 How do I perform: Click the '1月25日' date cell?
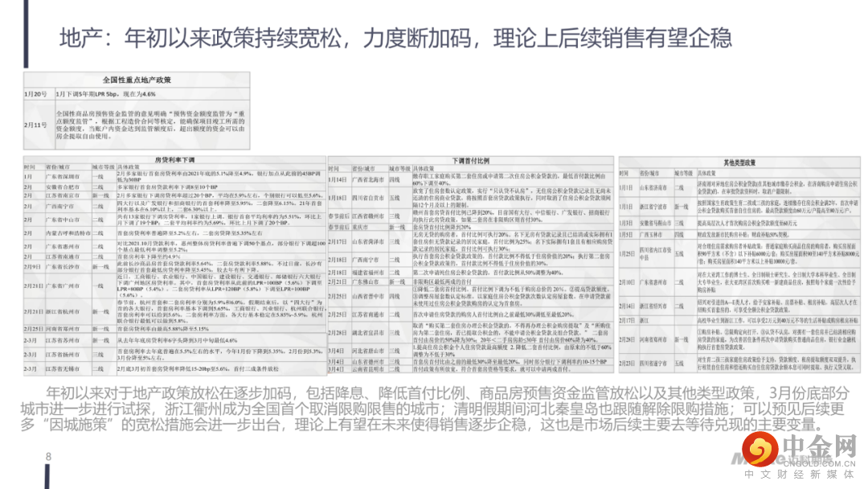(627, 253)
